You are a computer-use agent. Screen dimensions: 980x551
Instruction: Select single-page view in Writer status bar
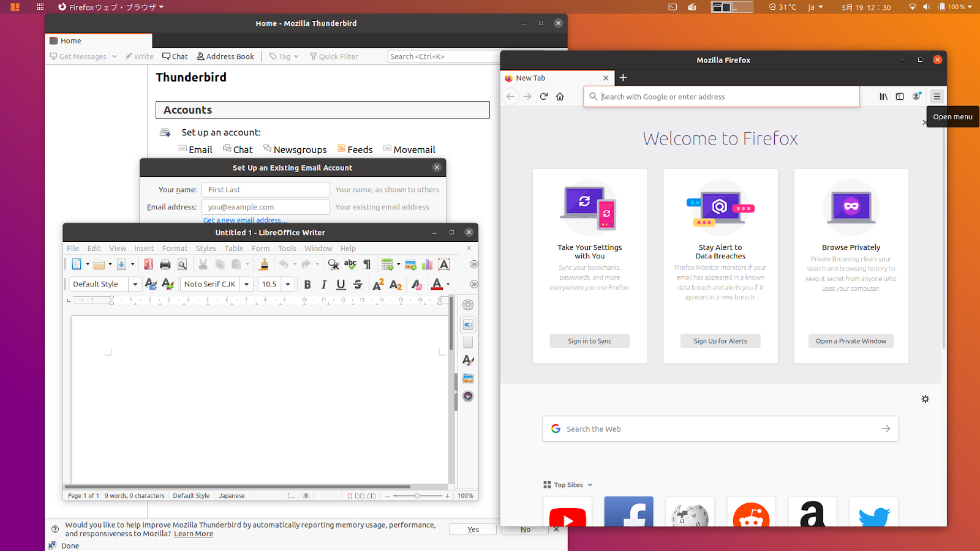pos(350,496)
